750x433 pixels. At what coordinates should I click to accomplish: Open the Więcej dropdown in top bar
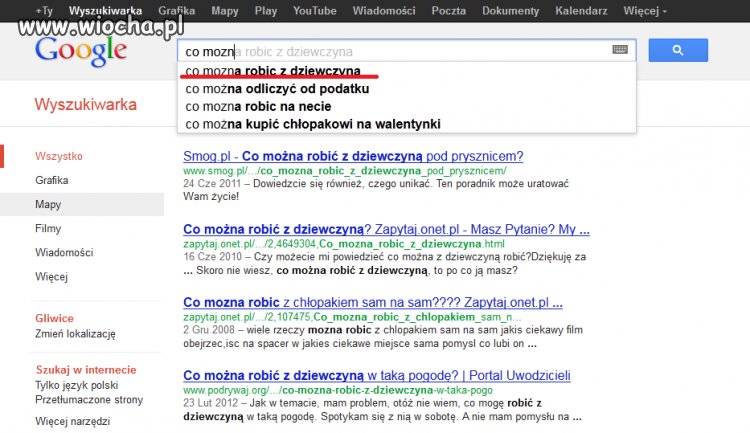645,11
